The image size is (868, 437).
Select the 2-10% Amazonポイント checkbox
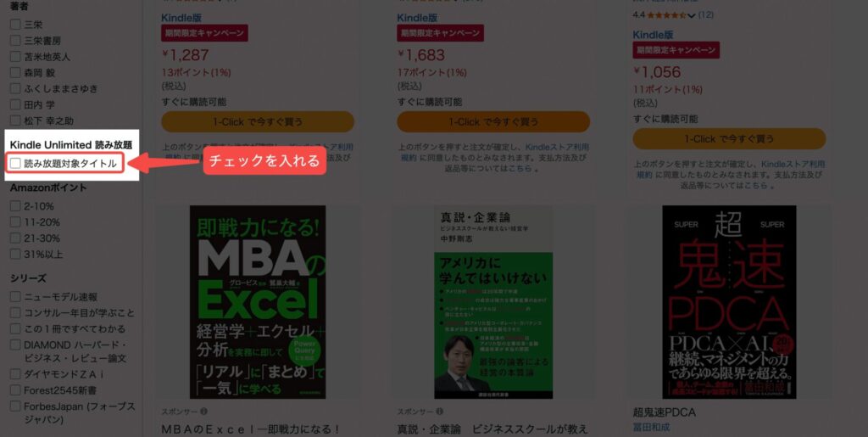point(15,206)
